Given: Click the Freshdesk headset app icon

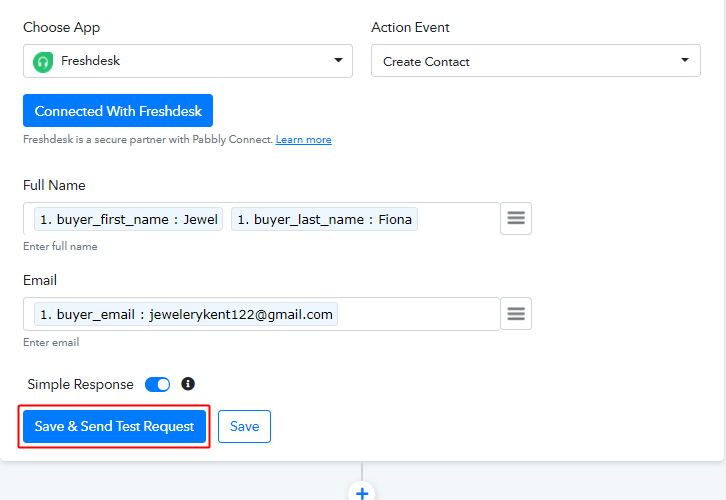Looking at the screenshot, I should point(43,62).
